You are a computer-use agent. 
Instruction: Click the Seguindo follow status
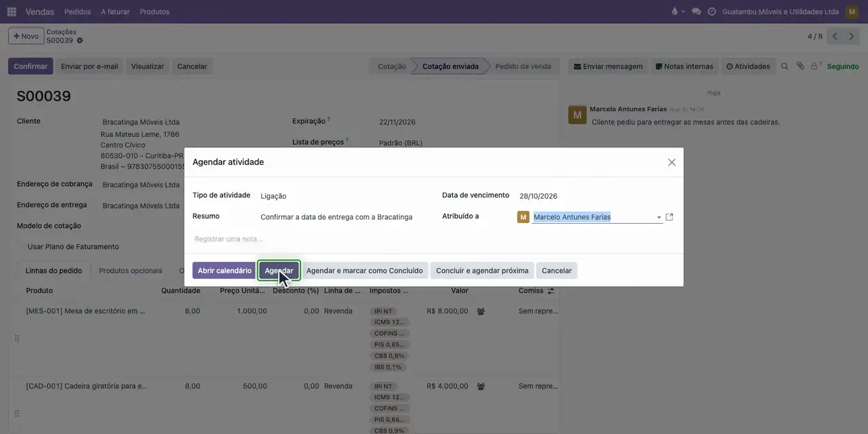(843, 66)
